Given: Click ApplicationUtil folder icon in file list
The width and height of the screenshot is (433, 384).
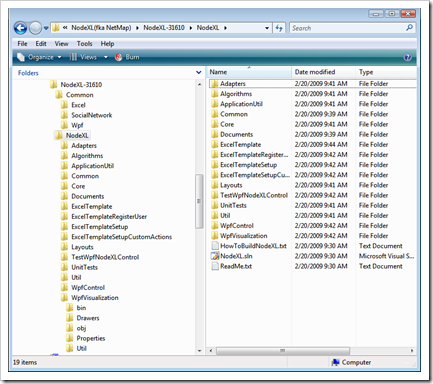Looking at the screenshot, I should pos(215,104).
